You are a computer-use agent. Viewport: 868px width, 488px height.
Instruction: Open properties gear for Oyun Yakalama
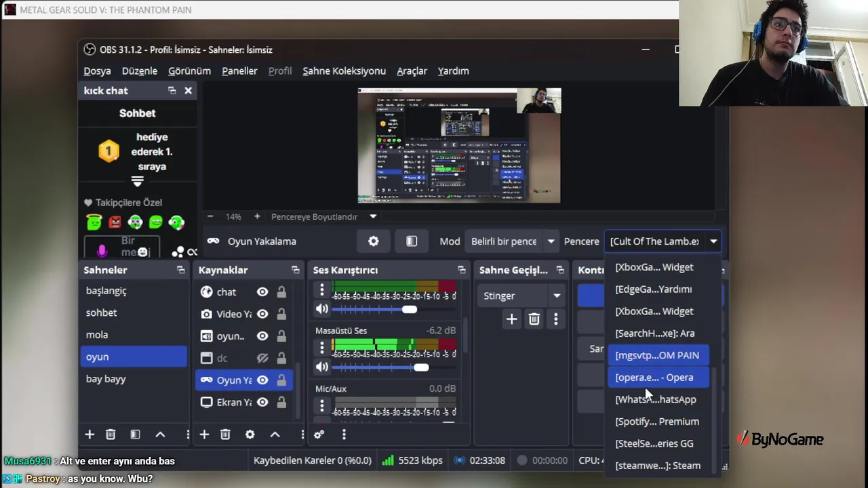coord(374,241)
